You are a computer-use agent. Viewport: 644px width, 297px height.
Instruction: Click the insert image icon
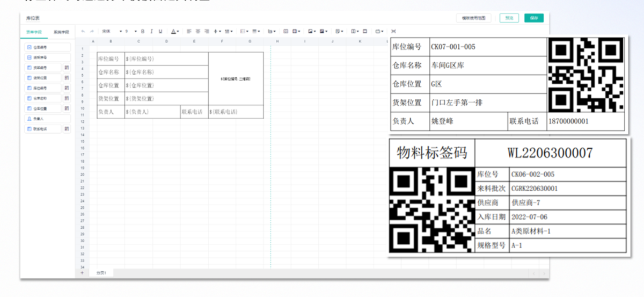pyautogui.click(x=310, y=31)
